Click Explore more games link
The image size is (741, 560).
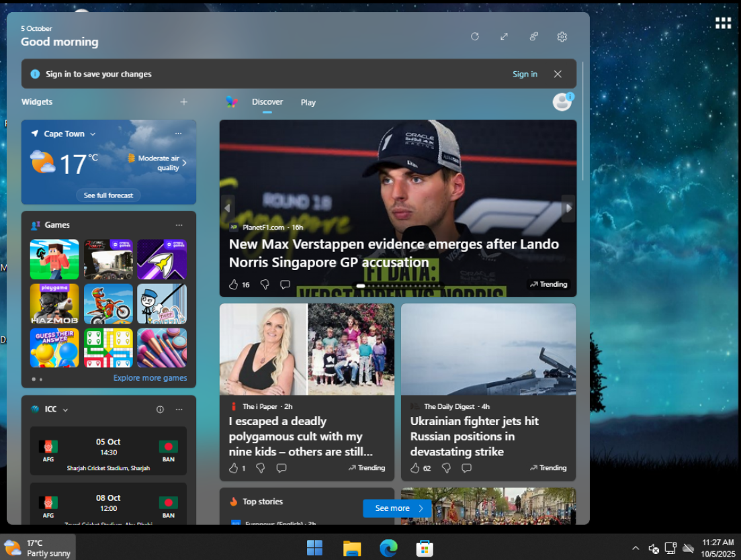pyautogui.click(x=150, y=378)
